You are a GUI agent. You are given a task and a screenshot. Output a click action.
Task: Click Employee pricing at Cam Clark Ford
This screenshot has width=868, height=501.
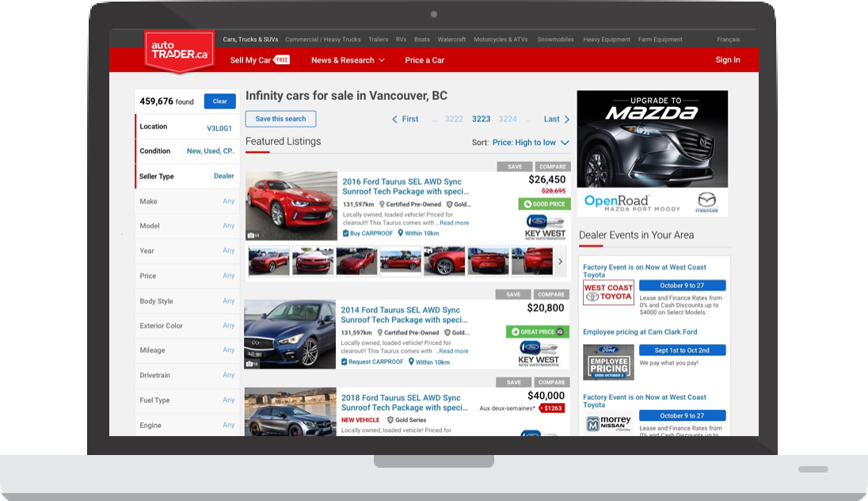point(640,332)
